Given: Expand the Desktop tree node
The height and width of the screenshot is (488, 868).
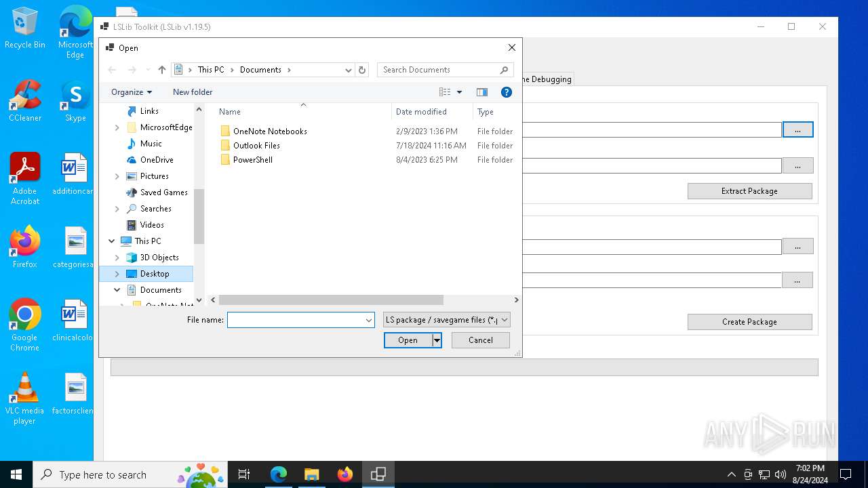Looking at the screenshot, I should click(x=117, y=274).
